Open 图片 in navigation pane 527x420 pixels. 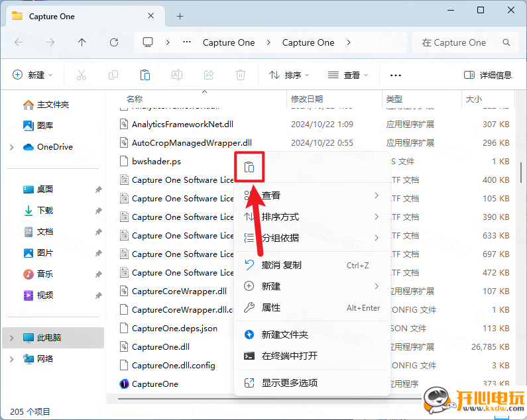[38, 253]
